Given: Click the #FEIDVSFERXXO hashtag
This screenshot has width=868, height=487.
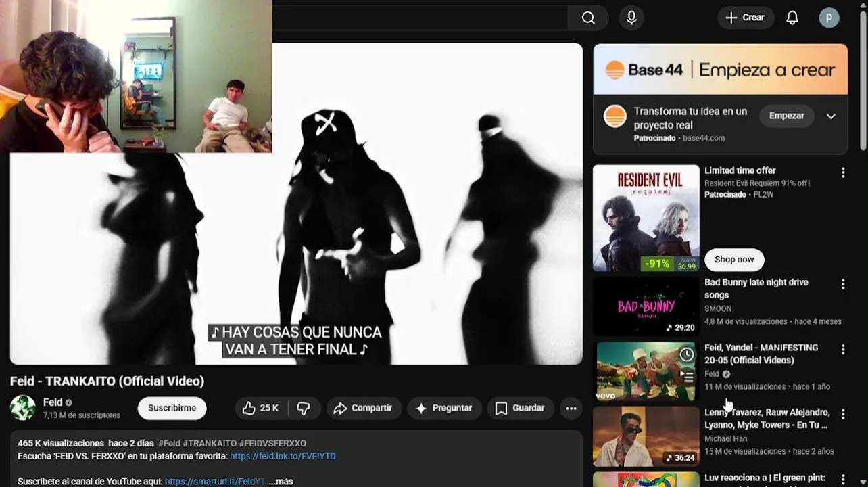Looking at the screenshot, I should 272,444.
